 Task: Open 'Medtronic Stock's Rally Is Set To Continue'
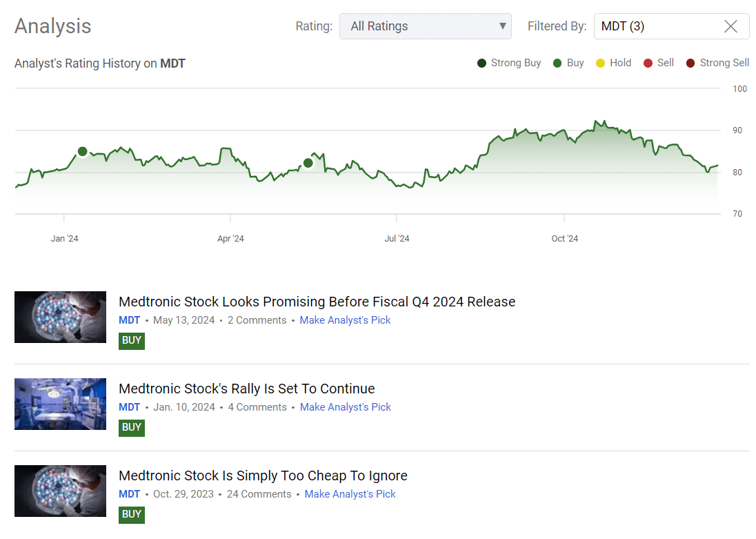coord(246,389)
